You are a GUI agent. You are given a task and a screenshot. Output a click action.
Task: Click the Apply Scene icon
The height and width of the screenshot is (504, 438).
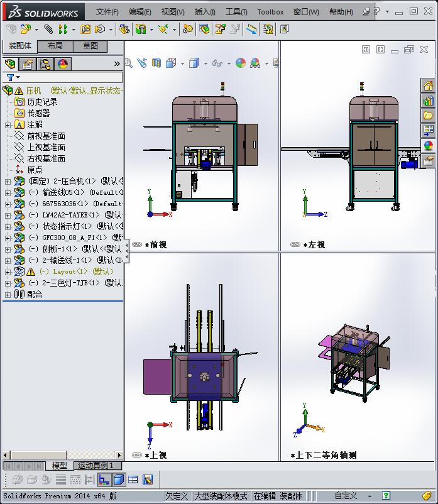[x=255, y=63]
